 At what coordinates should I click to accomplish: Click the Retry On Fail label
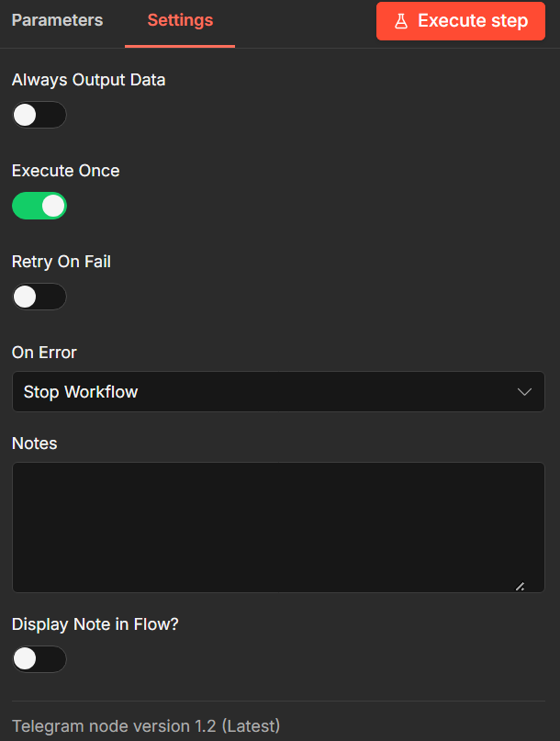[61, 262]
